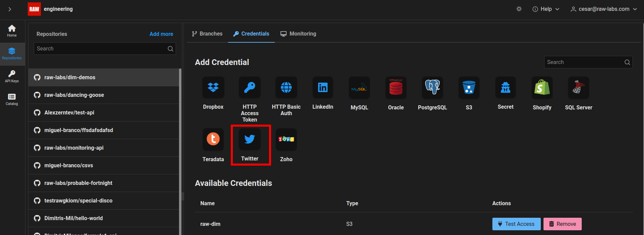644x235 pixels.
Task: Open API Keys in the sidebar
Action: click(x=12, y=77)
